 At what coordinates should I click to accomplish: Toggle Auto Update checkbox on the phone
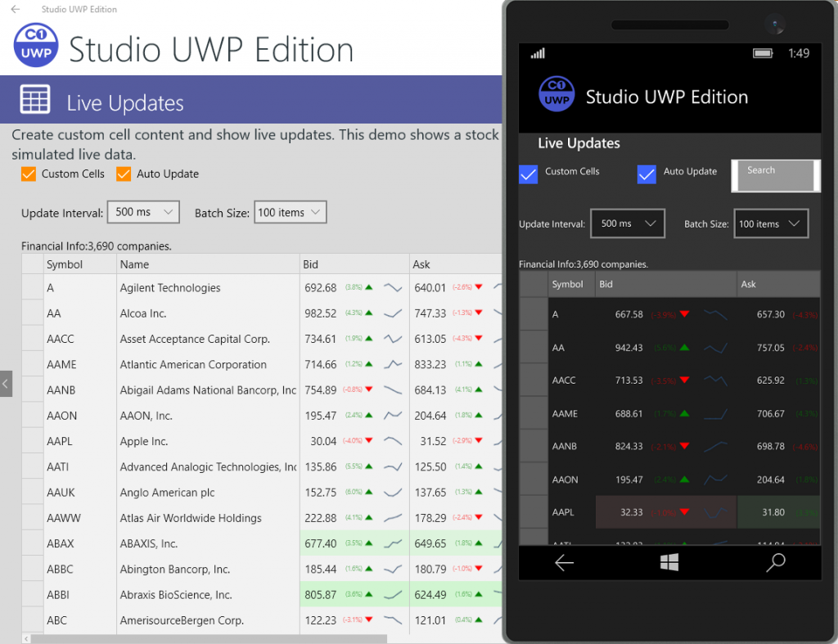tap(647, 174)
